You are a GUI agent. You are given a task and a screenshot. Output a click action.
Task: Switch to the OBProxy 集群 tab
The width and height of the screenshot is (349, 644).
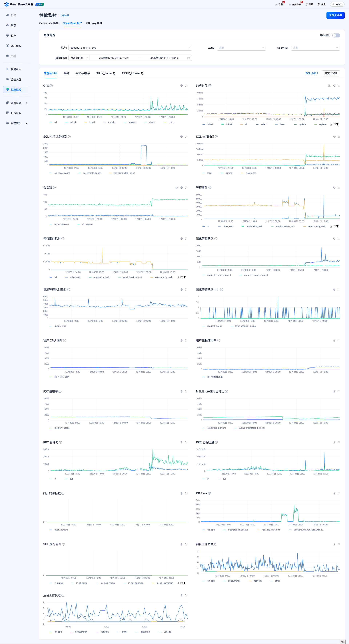pos(94,23)
